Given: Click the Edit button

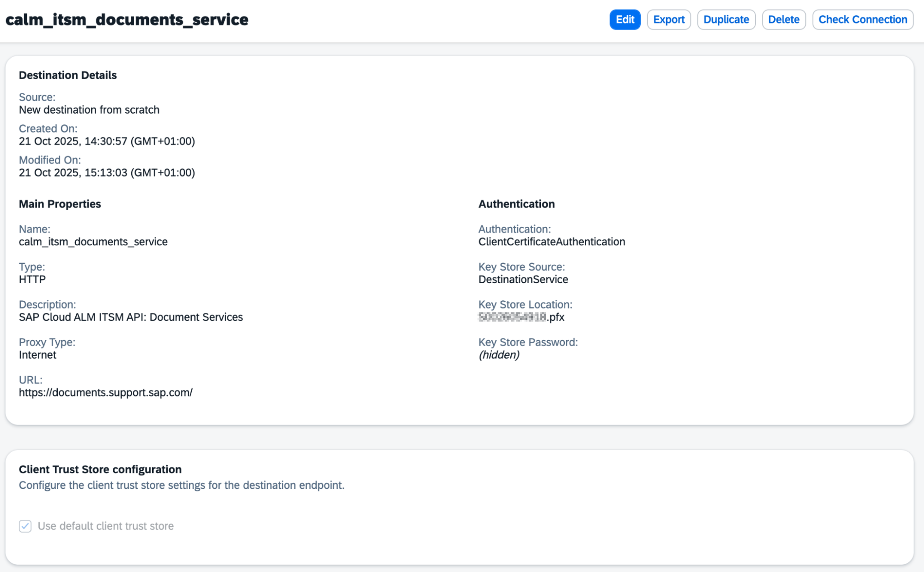Looking at the screenshot, I should click(624, 19).
